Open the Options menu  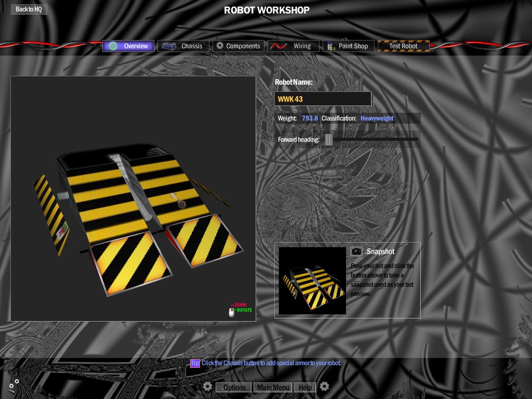(234, 387)
